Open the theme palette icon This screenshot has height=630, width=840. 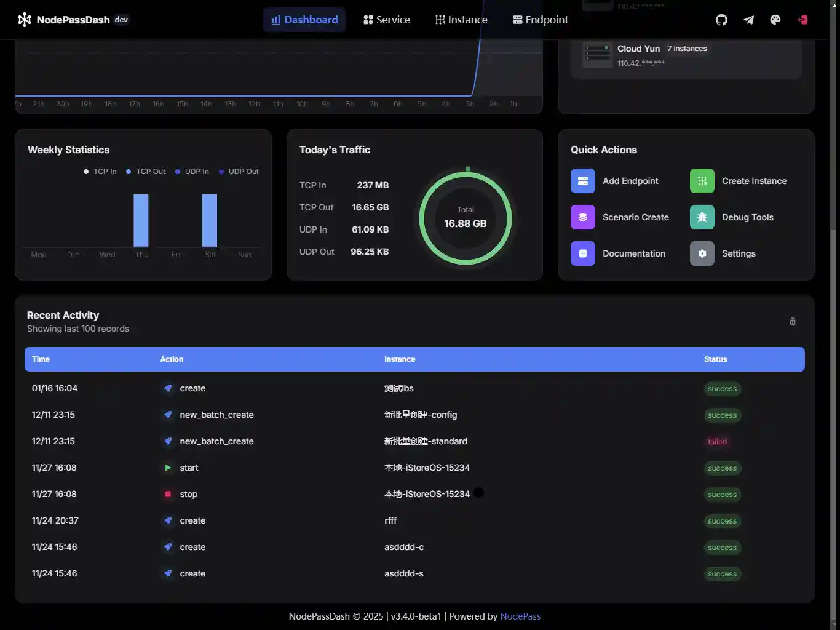pyautogui.click(x=775, y=20)
